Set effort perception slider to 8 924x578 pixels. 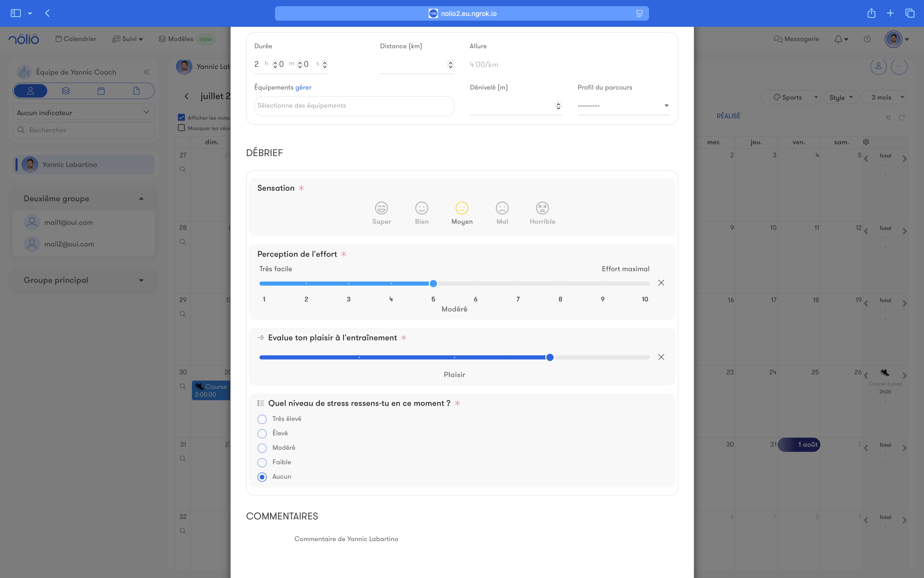[x=560, y=284]
